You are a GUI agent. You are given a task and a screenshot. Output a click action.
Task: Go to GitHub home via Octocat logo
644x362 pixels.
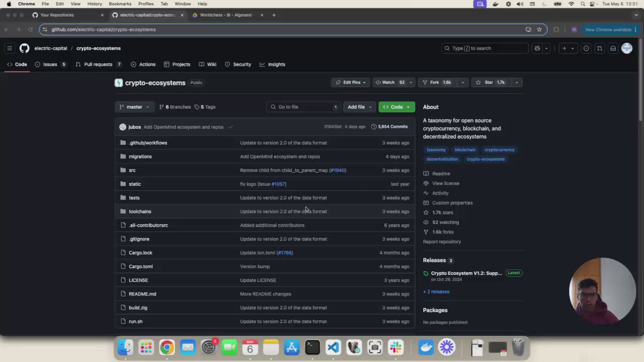coord(24,48)
